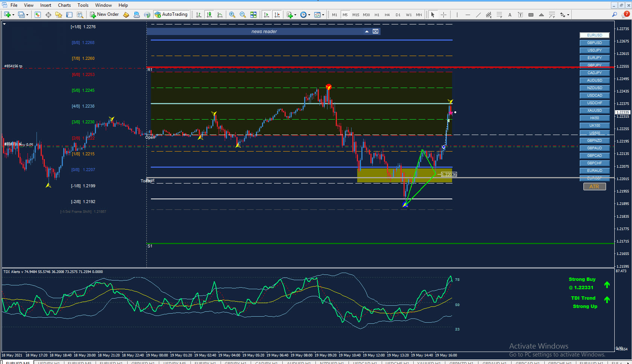The width and height of the screenshot is (632, 364).
Task: Switch chart symbol to XAUUSD
Action: pos(594,111)
